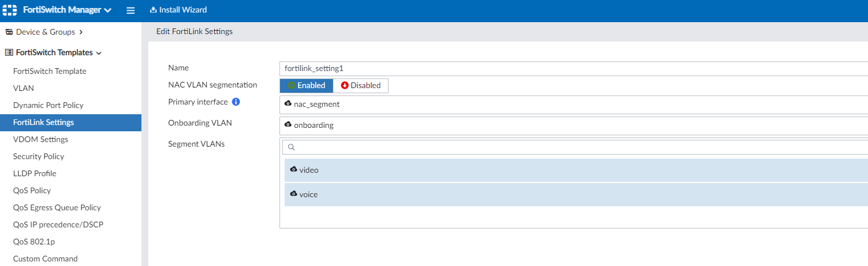The width and height of the screenshot is (868, 266).
Task: Select the video segment VLAN row
Action: pyautogui.click(x=576, y=170)
